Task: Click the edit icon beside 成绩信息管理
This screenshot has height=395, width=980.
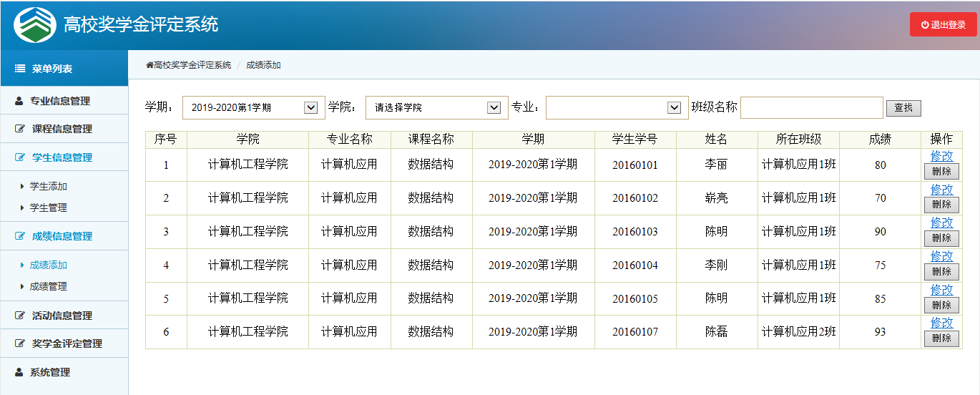Action: point(20,236)
